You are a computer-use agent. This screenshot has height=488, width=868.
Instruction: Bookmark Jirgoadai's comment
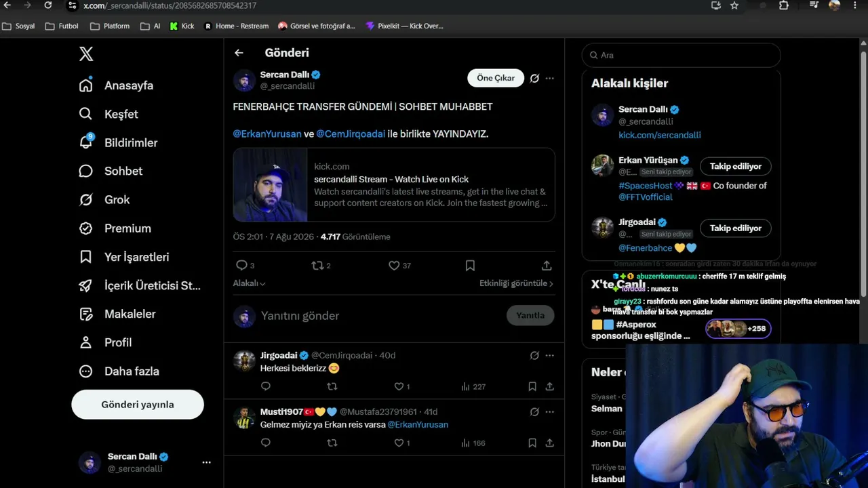532,386
